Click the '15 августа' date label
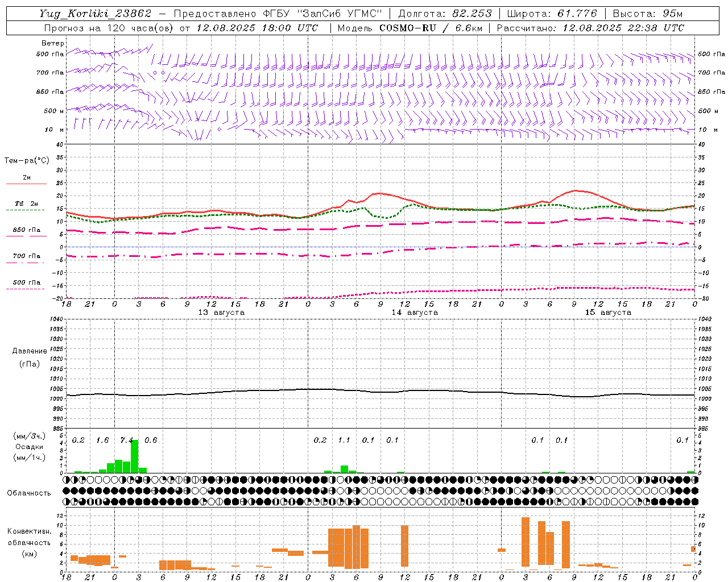This screenshot has width=728, height=582. tap(608, 313)
